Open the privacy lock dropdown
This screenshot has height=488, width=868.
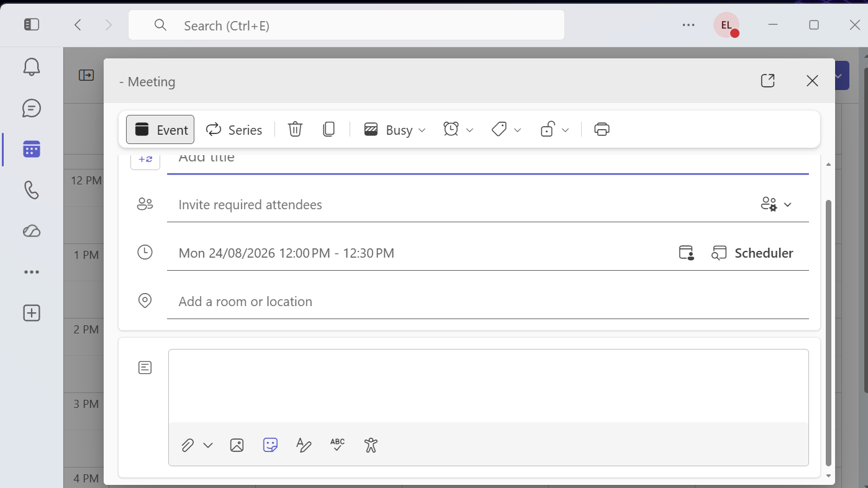(x=554, y=129)
